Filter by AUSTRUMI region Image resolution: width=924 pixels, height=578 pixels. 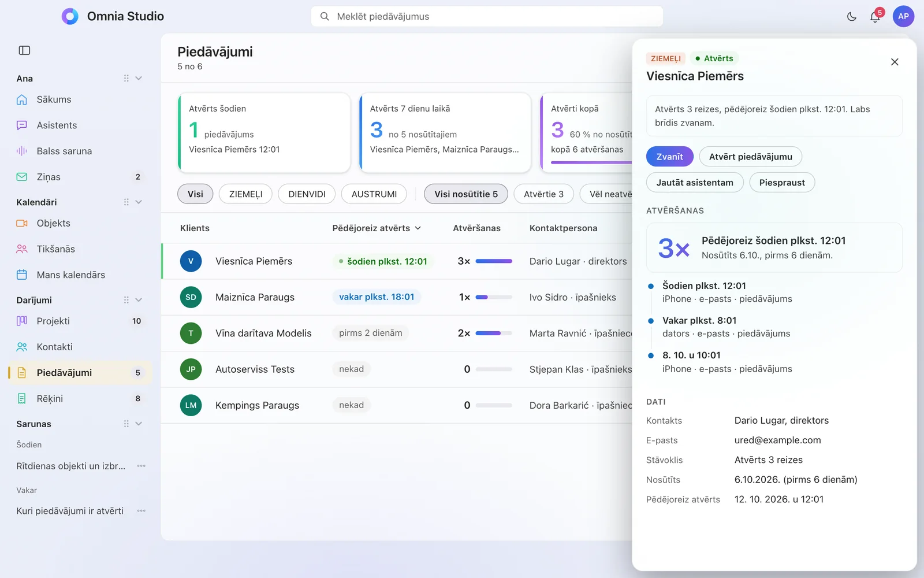374,194
